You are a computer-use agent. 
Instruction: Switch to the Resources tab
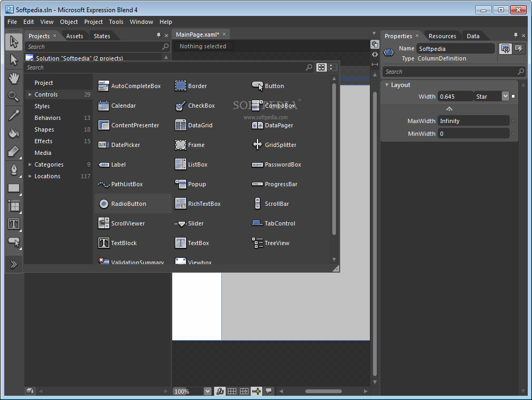442,36
